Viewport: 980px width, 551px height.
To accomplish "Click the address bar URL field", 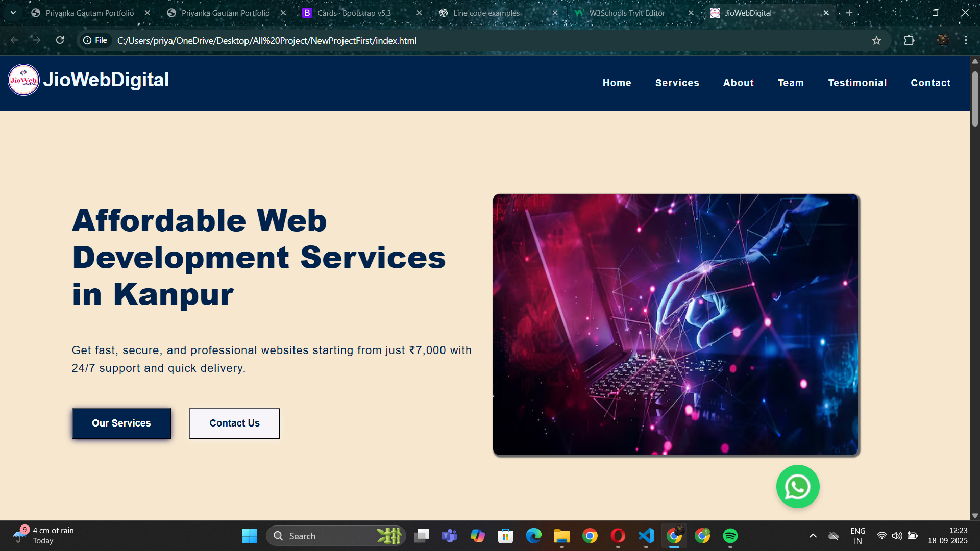I will 490,40.
